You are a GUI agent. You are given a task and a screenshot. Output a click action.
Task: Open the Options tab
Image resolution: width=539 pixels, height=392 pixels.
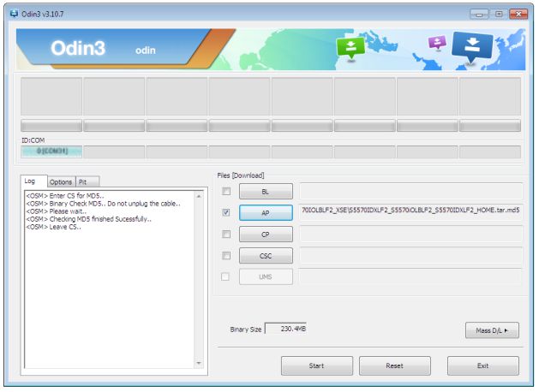tap(61, 181)
